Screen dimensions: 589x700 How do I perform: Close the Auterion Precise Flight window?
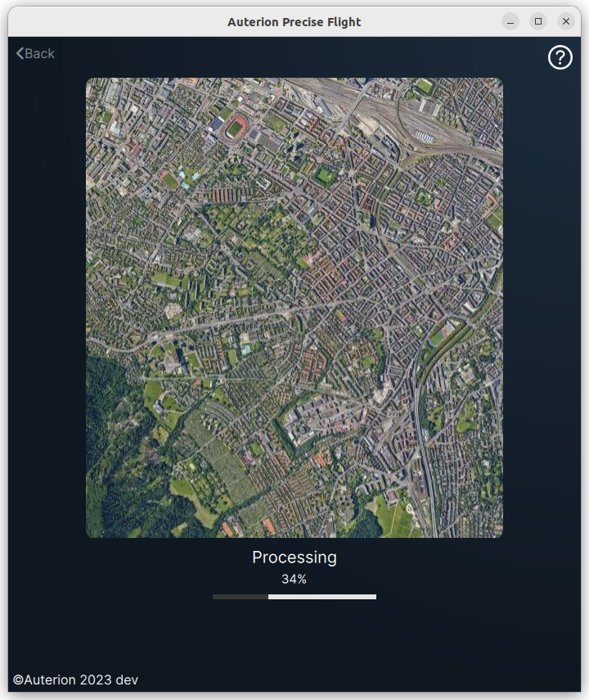pyautogui.click(x=565, y=21)
